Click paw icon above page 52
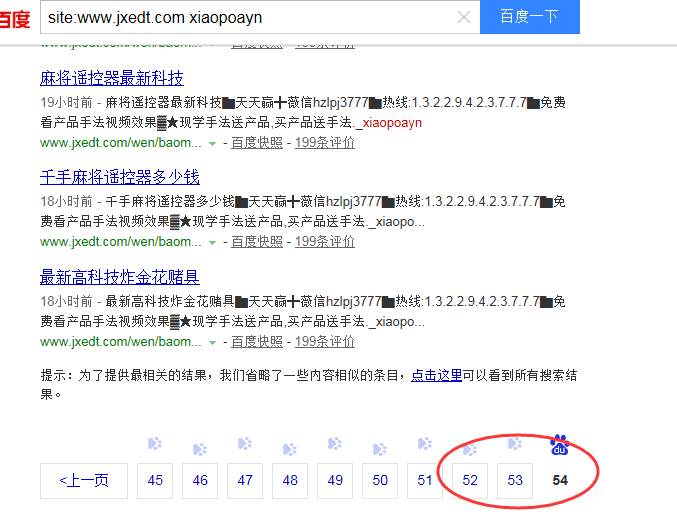This screenshot has height=519, width=677. [470, 449]
